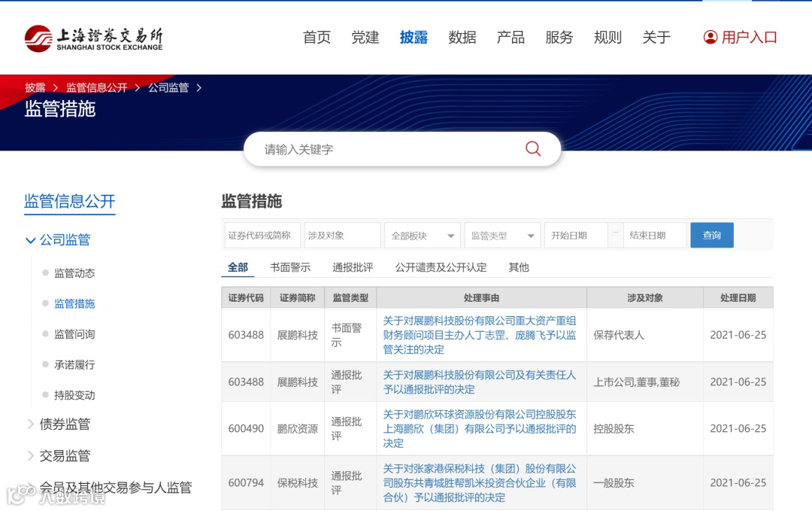Screen dimensions: 812x511
Task: Open 监管措施 in the sidebar
Action: (x=74, y=304)
